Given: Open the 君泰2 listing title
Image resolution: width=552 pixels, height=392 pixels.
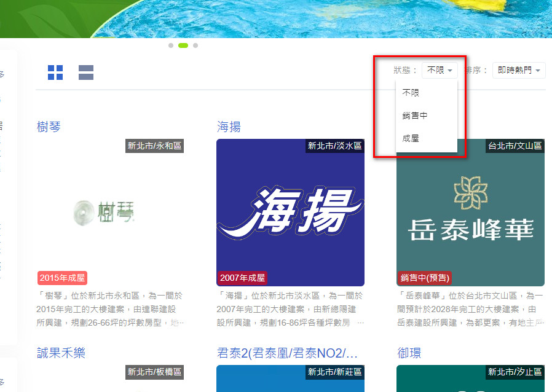Looking at the screenshot, I should pos(287,353).
